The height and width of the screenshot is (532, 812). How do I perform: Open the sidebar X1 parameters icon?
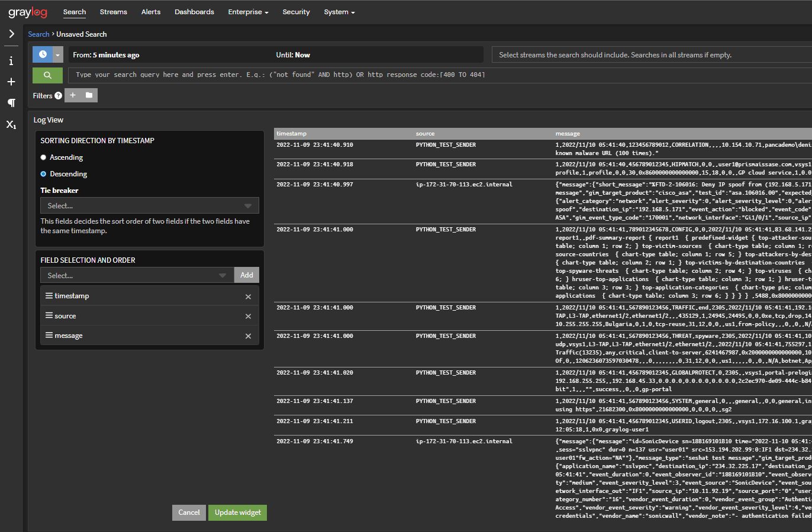(11, 124)
